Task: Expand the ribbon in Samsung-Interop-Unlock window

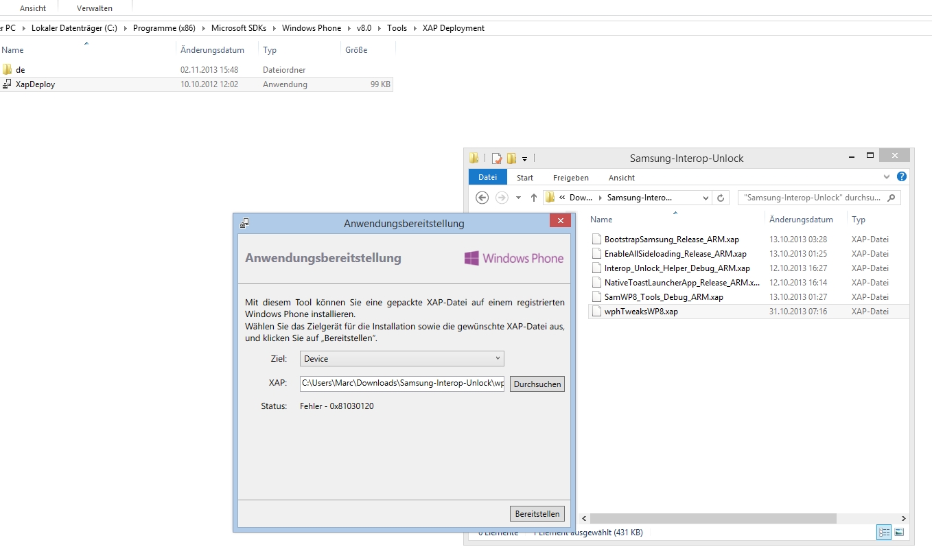Action: 887,177
